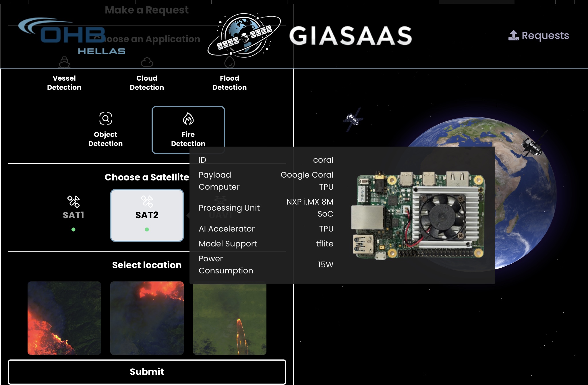Viewport: 588px width, 385px height.
Task: Click the ship icon above Vessel Detection
Action: (64, 62)
